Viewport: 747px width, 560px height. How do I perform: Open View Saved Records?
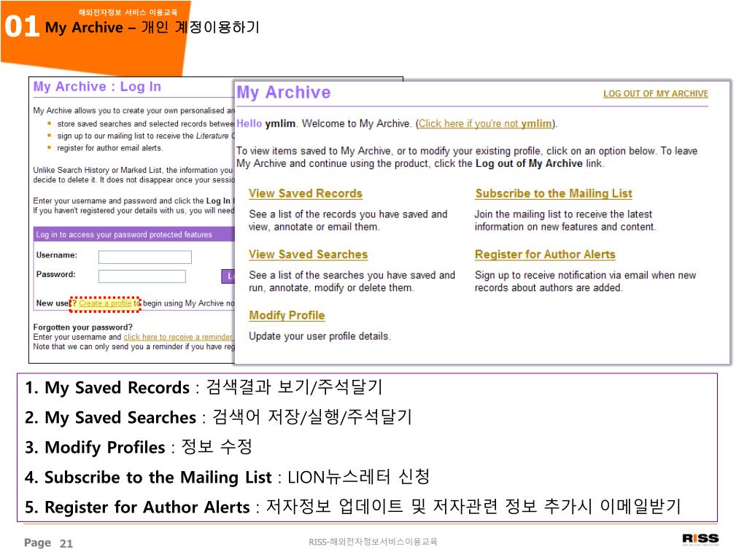pyautogui.click(x=306, y=193)
